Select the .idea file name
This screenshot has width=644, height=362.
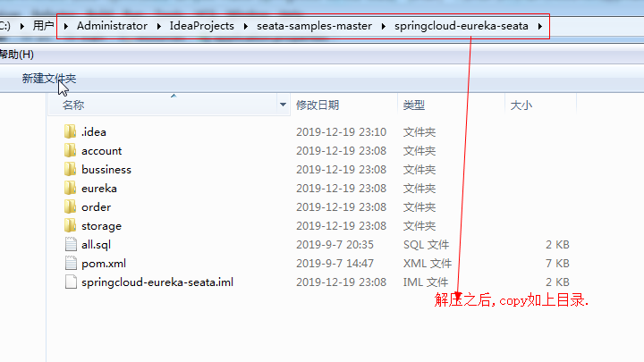(94, 131)
